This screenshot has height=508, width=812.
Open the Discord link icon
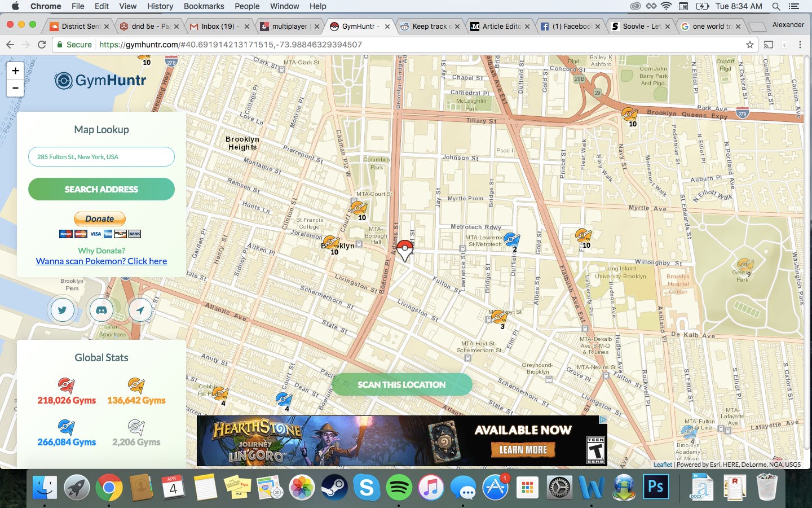(101, 310)
